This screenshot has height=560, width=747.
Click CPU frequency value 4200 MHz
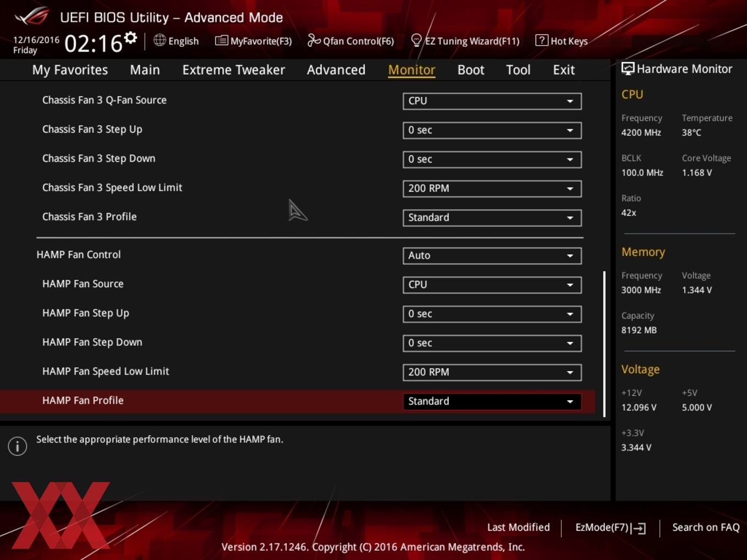641,132
